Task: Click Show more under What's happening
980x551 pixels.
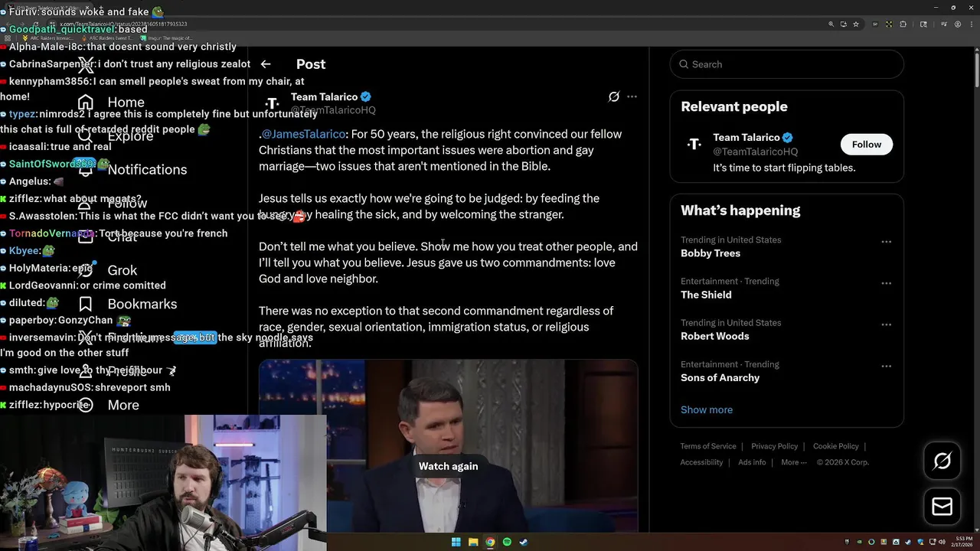Action: tap(707, 409)
